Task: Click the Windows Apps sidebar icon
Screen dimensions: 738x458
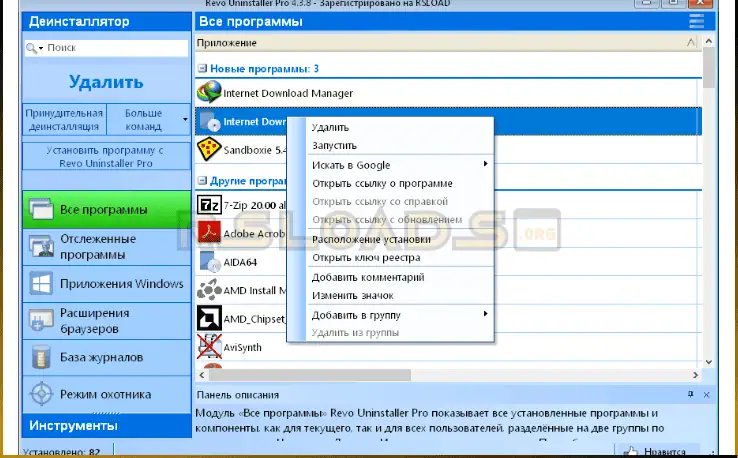Action: 41,284
